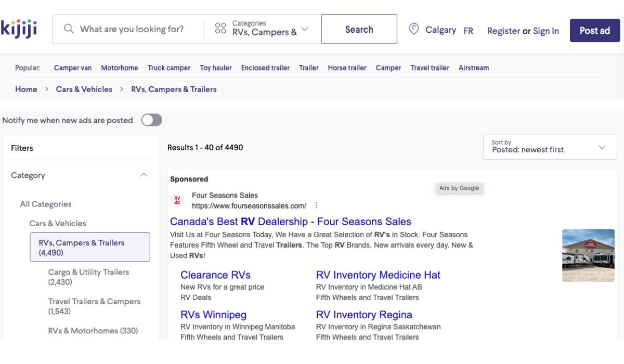The image size is (624, 364).
Task: Click the search magnifier icon
Action: coord(69,29)
